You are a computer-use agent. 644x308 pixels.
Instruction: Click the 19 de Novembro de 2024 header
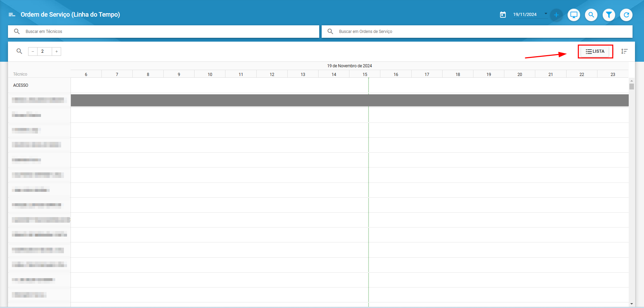(x=349, y=66)
